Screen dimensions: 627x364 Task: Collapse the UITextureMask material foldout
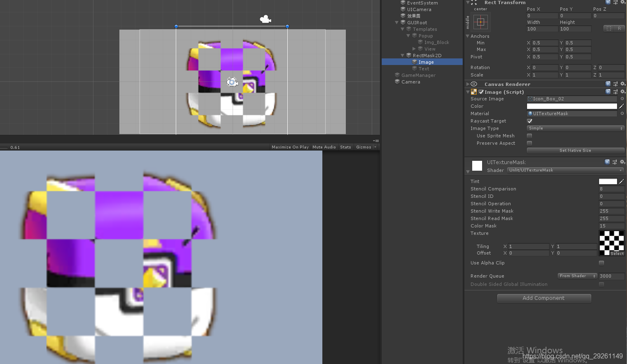(x=468, y=172)
